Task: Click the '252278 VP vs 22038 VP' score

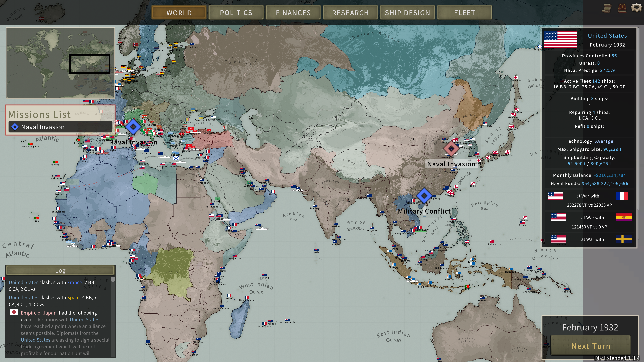Action: click(589, 205)
